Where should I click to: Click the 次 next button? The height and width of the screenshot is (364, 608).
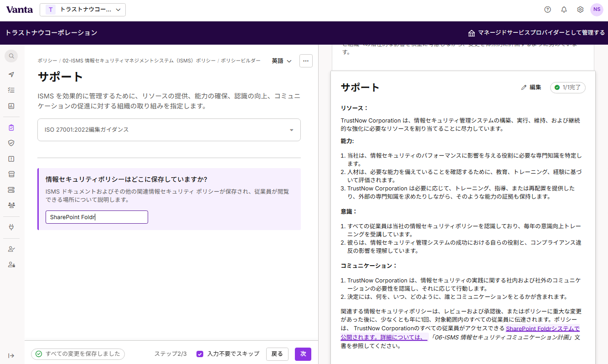click(303, 354)
